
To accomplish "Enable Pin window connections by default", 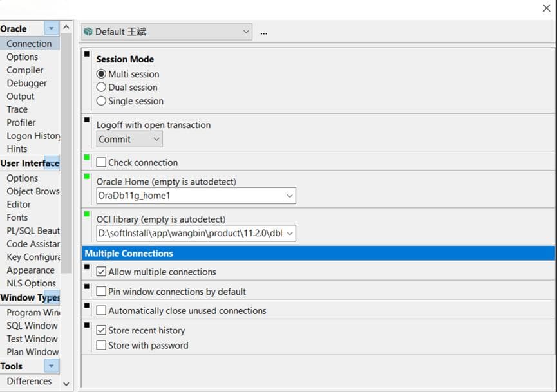I will point(101,291).
